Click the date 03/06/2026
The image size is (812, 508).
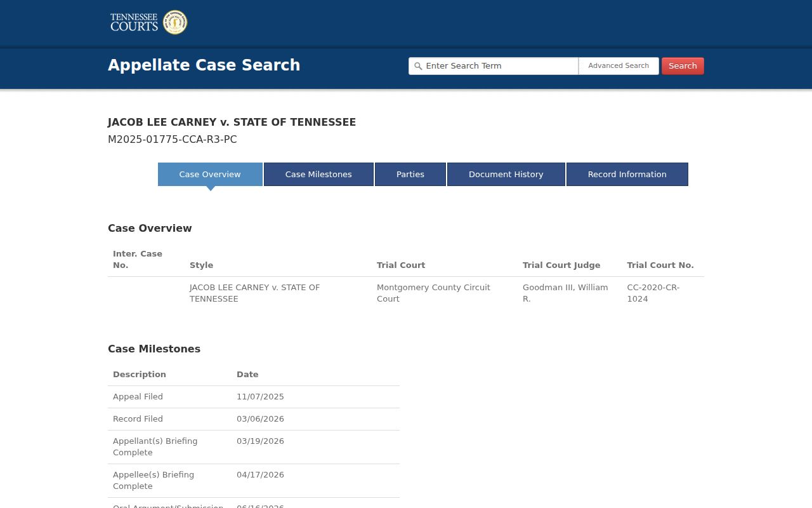point(260,419)
